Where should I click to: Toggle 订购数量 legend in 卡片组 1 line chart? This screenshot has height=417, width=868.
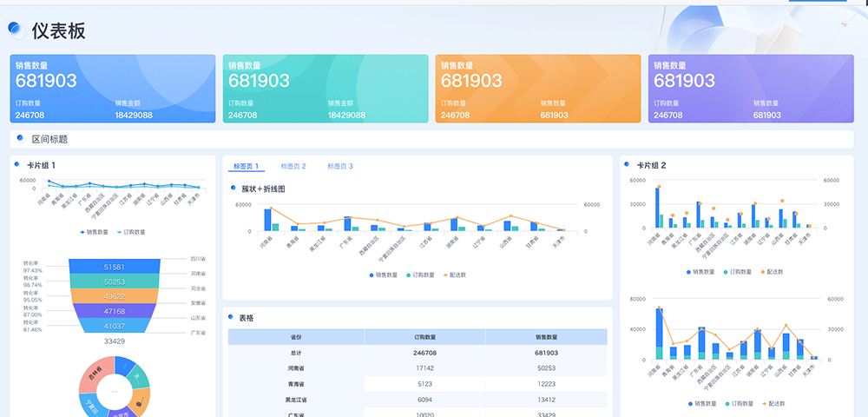pos(131,232)
